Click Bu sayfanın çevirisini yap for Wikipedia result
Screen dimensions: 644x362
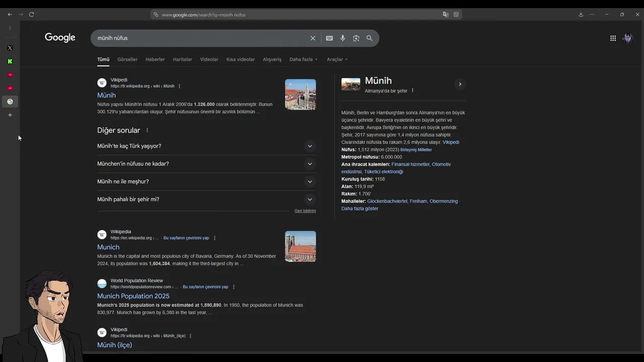[x=186, y=238]
